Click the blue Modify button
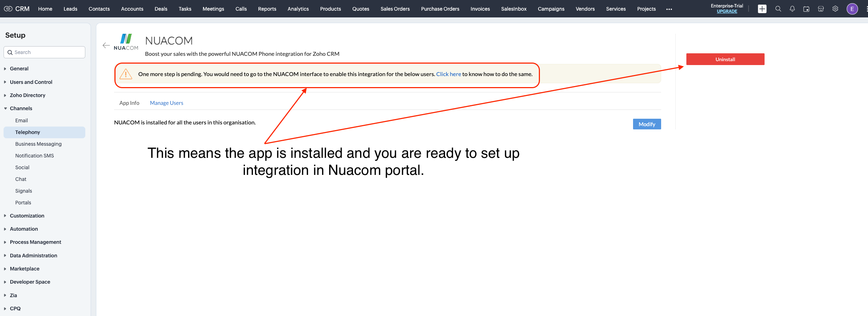 [x=647, y=124]
